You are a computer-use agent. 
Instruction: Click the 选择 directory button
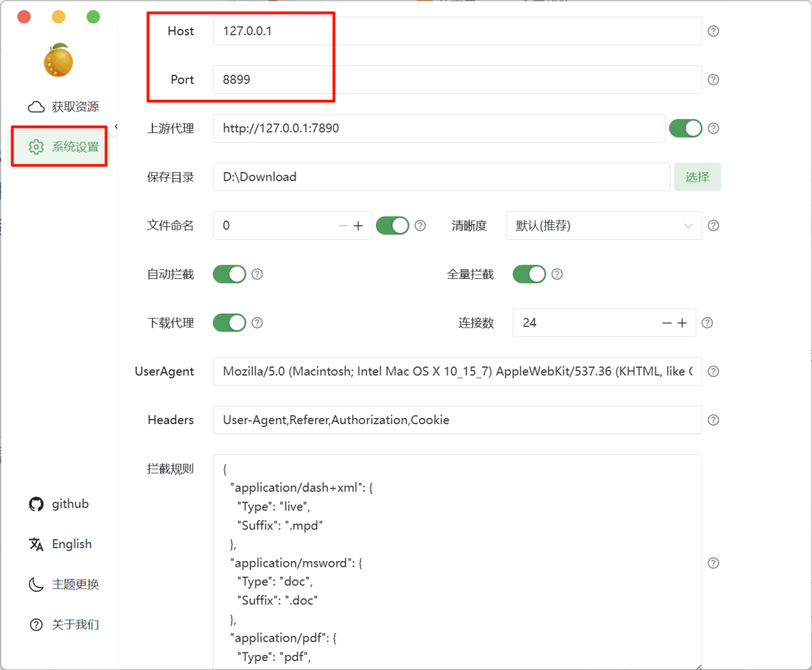tap(697, 177)
